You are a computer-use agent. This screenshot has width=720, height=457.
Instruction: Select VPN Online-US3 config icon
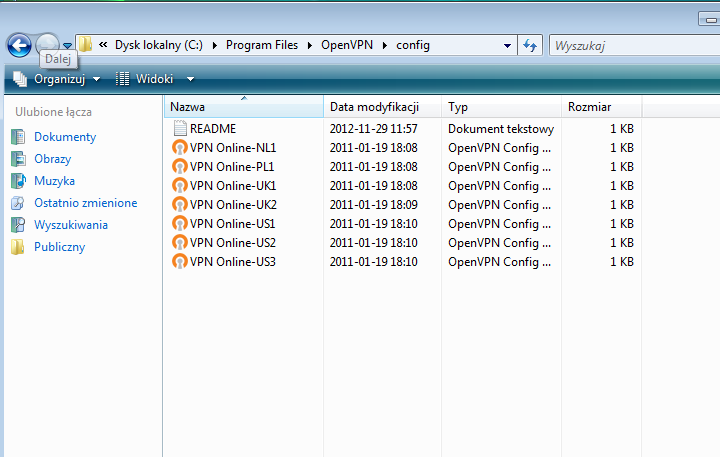click(180, 262)
